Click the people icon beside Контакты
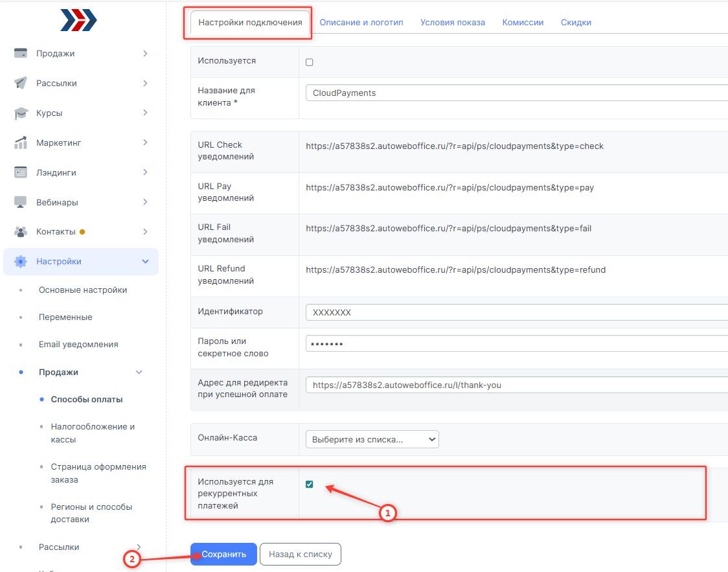Image resolution: width=728 pixels, height=572 pixels. [x=21, y=232]
